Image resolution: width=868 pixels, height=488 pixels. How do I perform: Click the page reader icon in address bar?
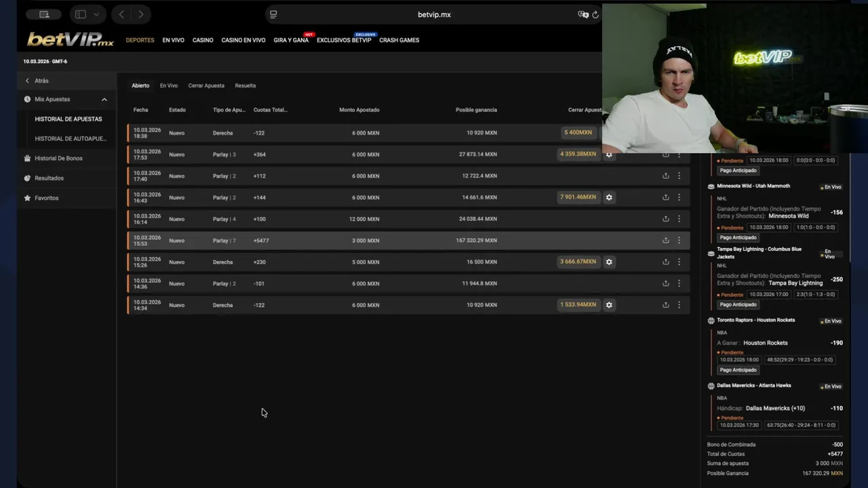(x=273, y=14)
